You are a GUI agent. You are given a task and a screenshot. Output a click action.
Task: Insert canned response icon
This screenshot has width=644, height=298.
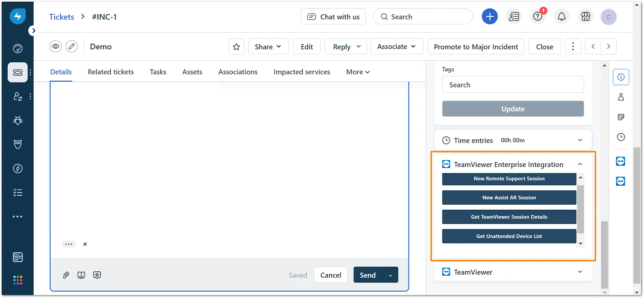(97, 275)
